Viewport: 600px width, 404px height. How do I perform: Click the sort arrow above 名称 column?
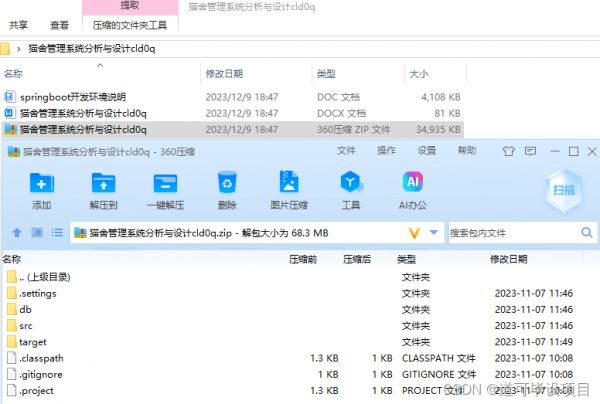(100, 65)
